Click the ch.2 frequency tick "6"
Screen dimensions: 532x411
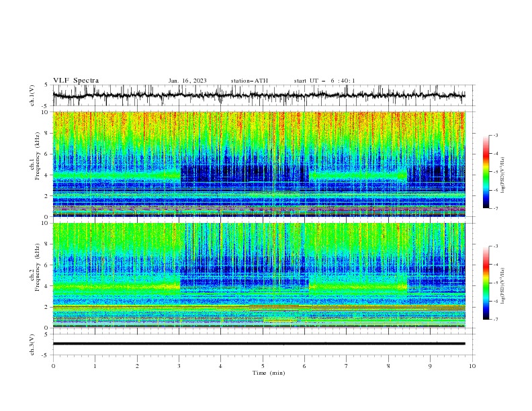click(x=47, y=265)
